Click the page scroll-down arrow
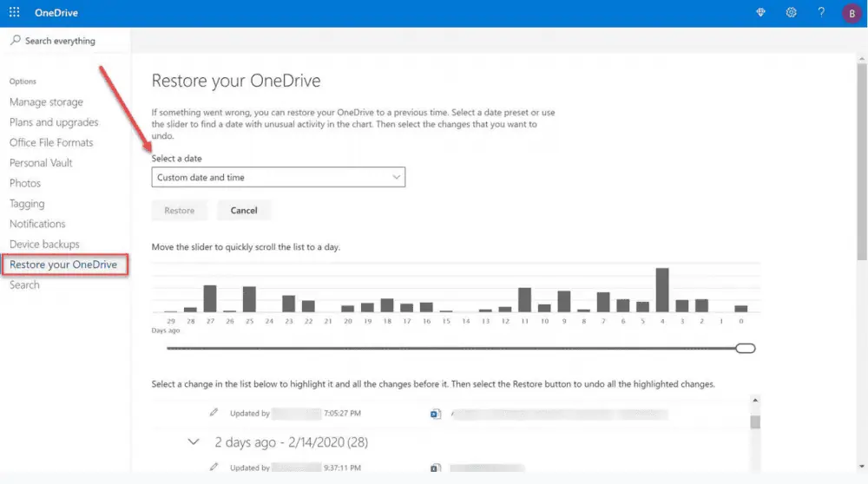This screenshot has width=868, height=484. [862, 467]
